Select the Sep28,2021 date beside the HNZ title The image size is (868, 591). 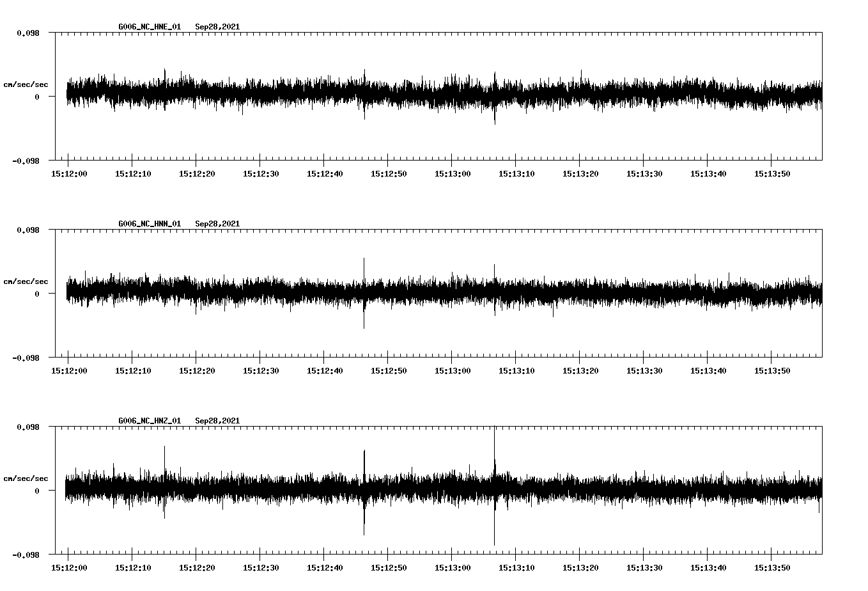[x=217, y=421]
